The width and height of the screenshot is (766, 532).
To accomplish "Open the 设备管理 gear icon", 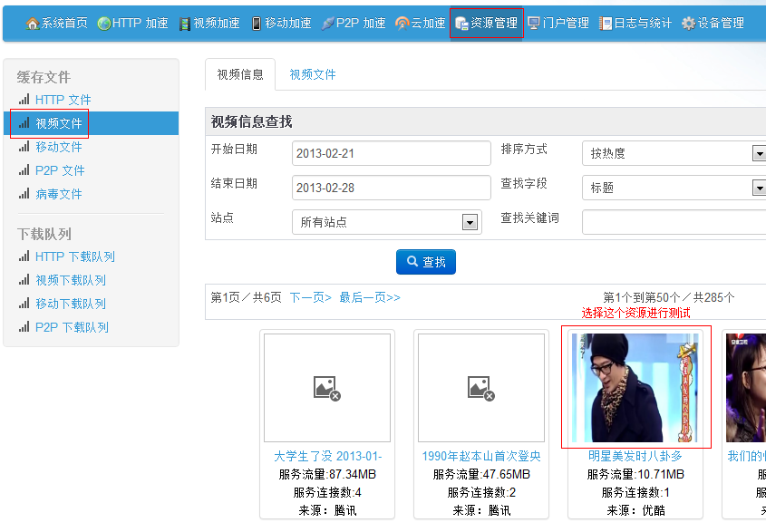I will click(688, 24).
